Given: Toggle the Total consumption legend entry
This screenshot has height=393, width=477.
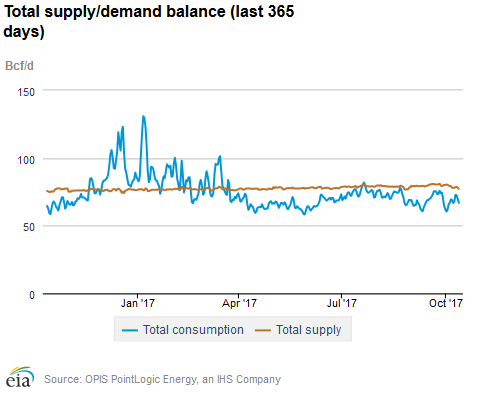Looking at the screenshot, I should 183,330.
